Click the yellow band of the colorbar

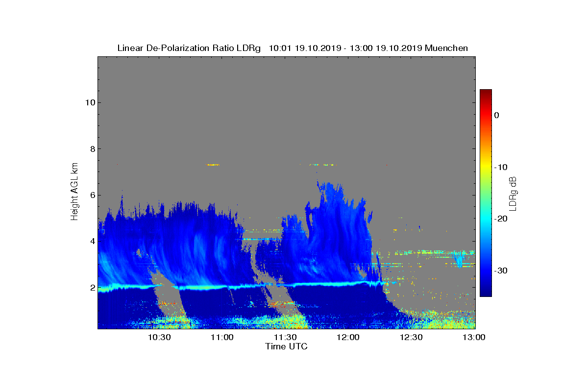486,167
